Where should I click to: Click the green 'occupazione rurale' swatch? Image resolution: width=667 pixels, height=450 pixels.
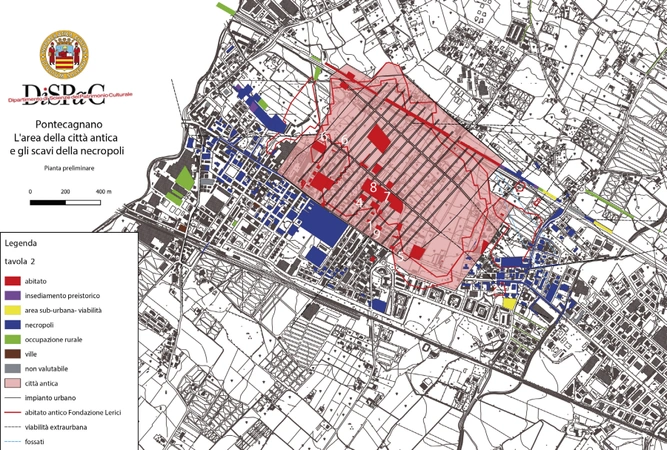coord(12,341)
